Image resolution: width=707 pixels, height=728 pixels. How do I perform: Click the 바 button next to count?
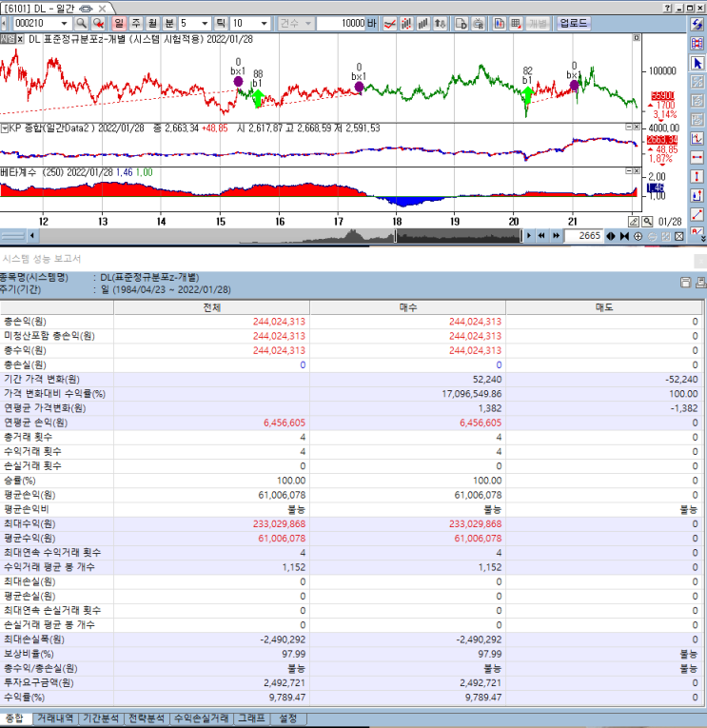(x=372, y=23)
